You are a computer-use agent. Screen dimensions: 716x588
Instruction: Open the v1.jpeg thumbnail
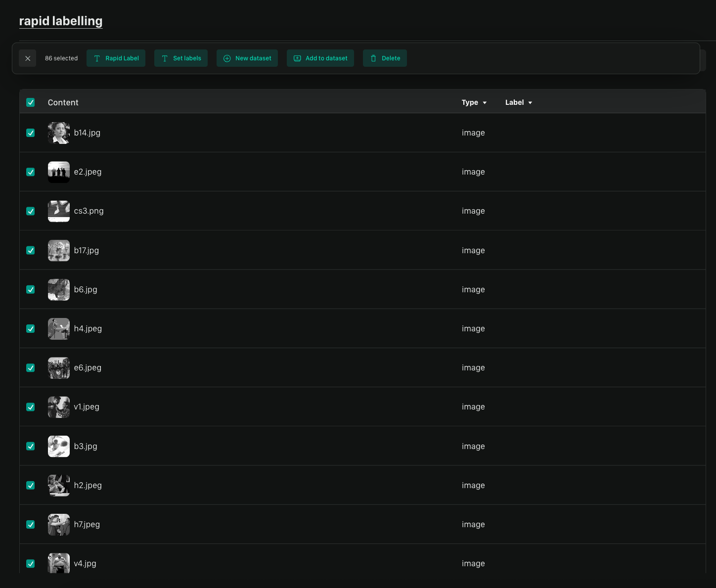(59, 407)
